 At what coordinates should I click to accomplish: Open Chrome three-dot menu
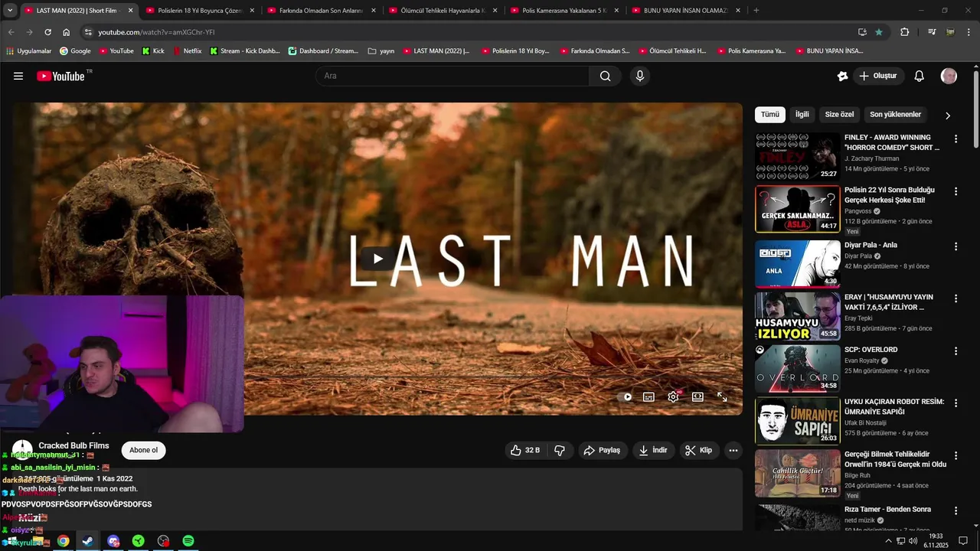pyautogui.click(x=969, y=32)
